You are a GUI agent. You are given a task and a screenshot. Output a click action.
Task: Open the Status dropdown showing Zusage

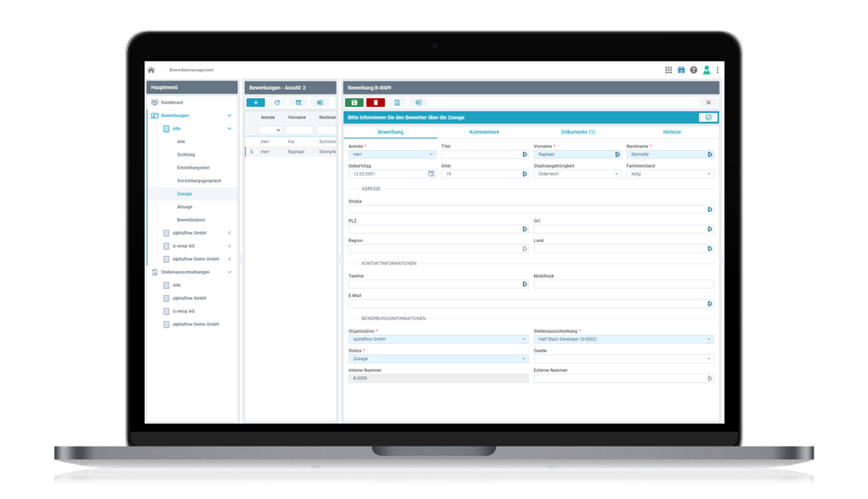(438, 358)
